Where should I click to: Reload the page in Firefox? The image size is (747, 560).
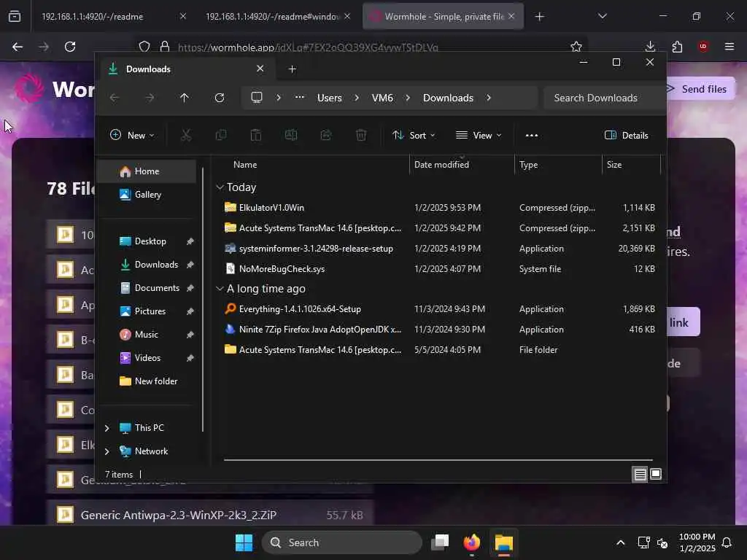coord(70,47)
